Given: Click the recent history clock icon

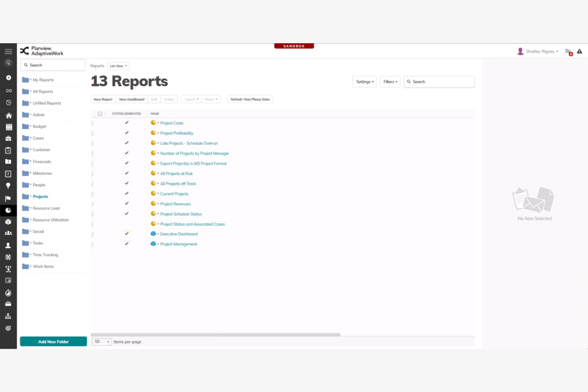Looking at the screenshot, I should coord(8,102).
